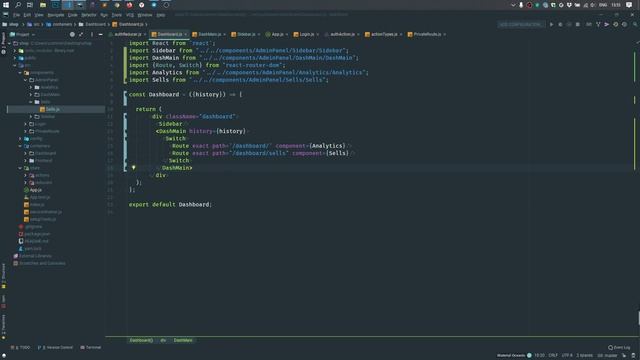Click the Show history clock icon
This screenshot has width=640, height=360.
(616, 24)
